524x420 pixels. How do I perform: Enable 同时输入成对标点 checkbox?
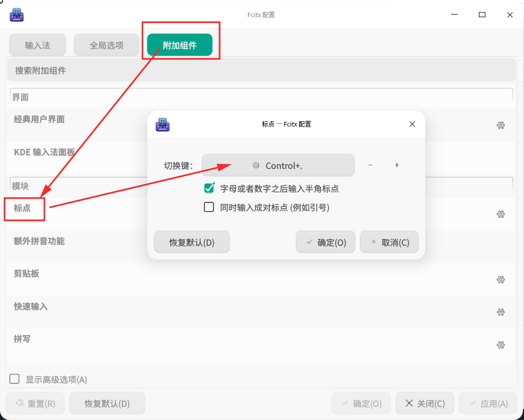[209, 207]
